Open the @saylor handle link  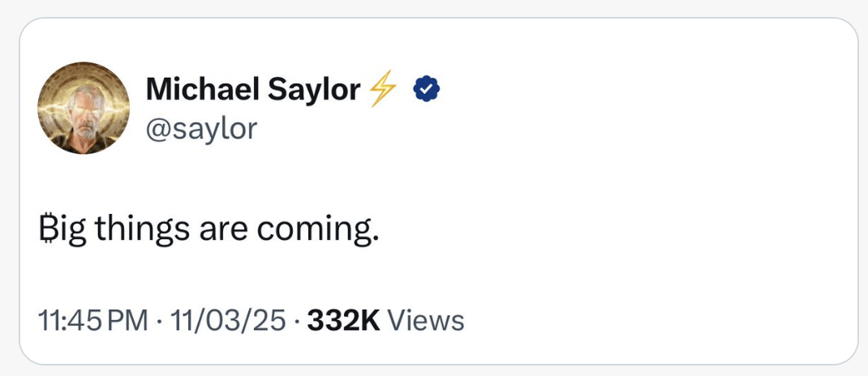(200, 126)
